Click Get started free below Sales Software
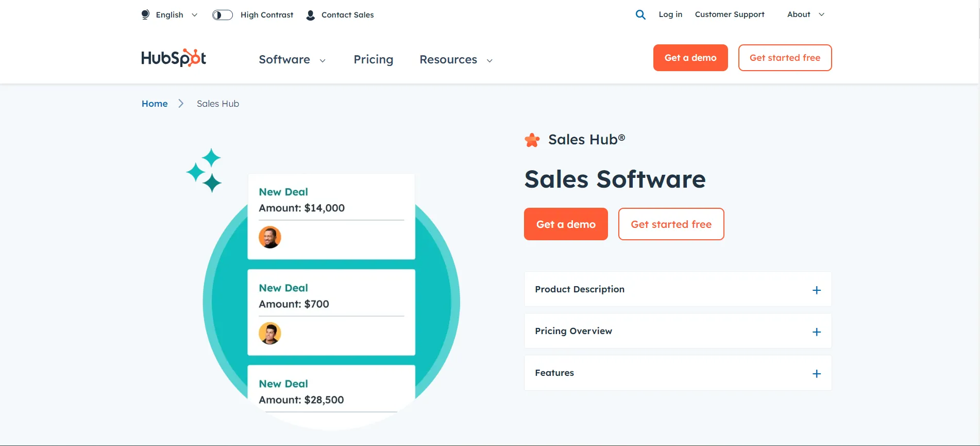This screenshot has height=446, width=980. click(671, 224)
